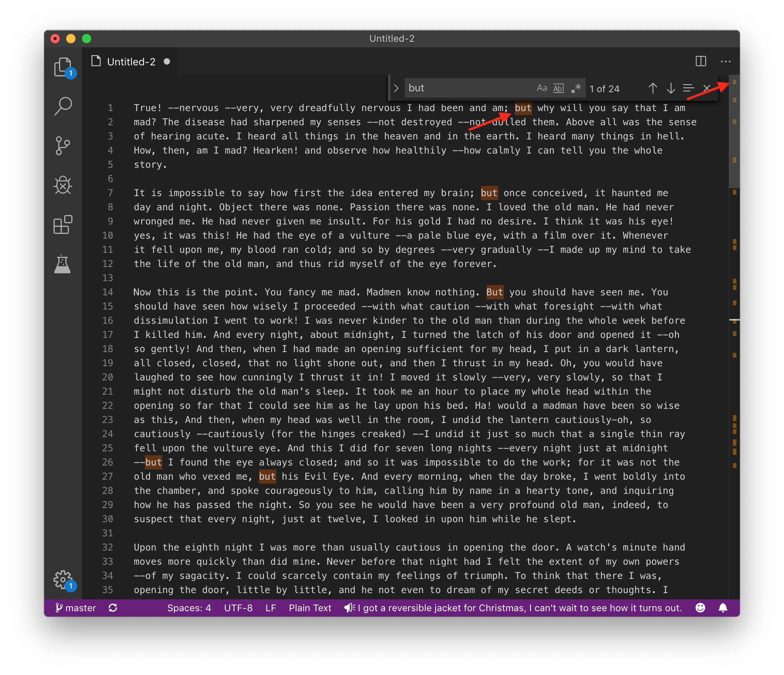The image size is (784, 675).
Task: Toggle Find in Selection icon
Action: (688, 88)
